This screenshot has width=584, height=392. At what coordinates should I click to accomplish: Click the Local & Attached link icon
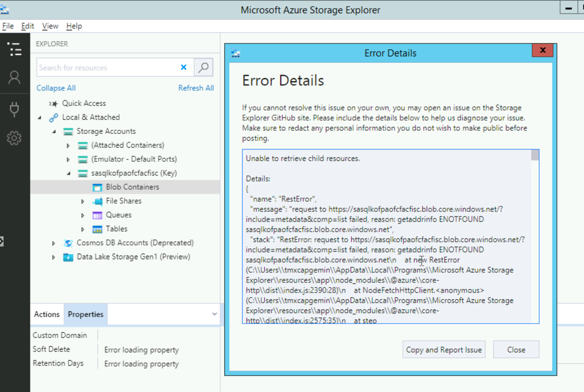coord(54,118)
